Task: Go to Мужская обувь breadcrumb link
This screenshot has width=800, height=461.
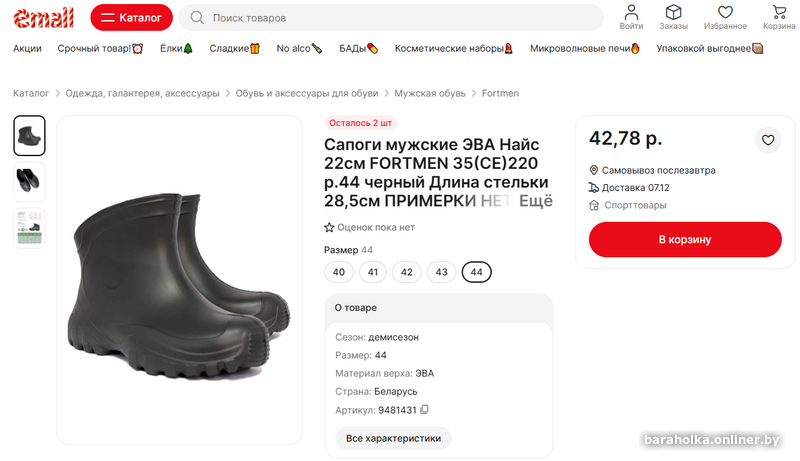Action: (x=430, y=93)
